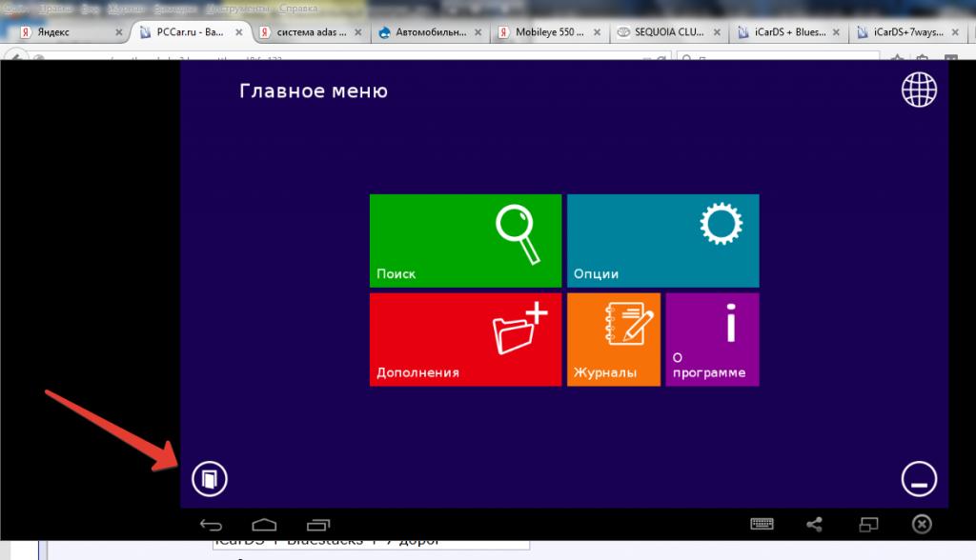Click the exit door icon

[209, 478]
